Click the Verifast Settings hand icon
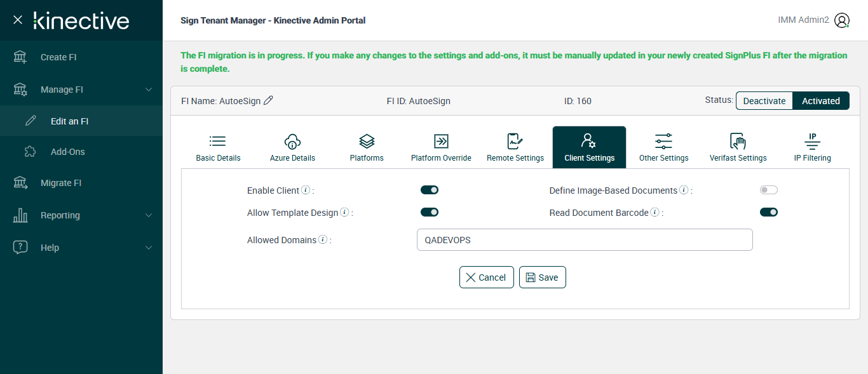868x374 pixels. click(738, 141)
